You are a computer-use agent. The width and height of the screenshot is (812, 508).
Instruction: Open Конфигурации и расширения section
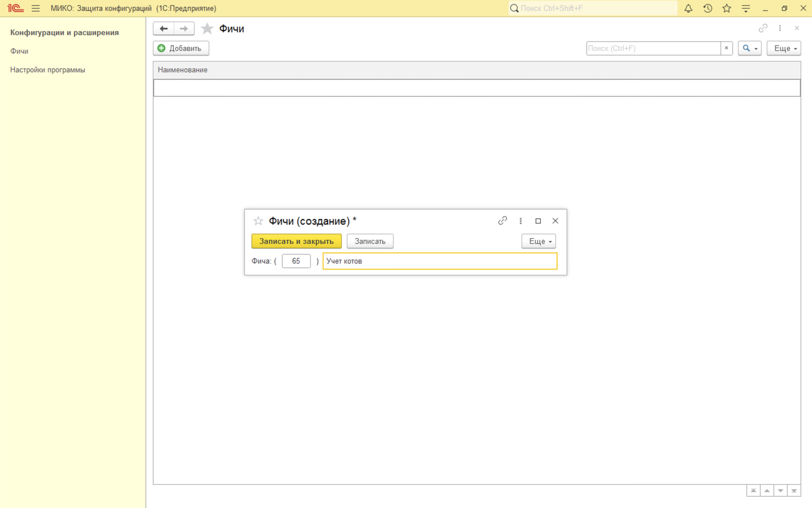click(x=64, y=32)
